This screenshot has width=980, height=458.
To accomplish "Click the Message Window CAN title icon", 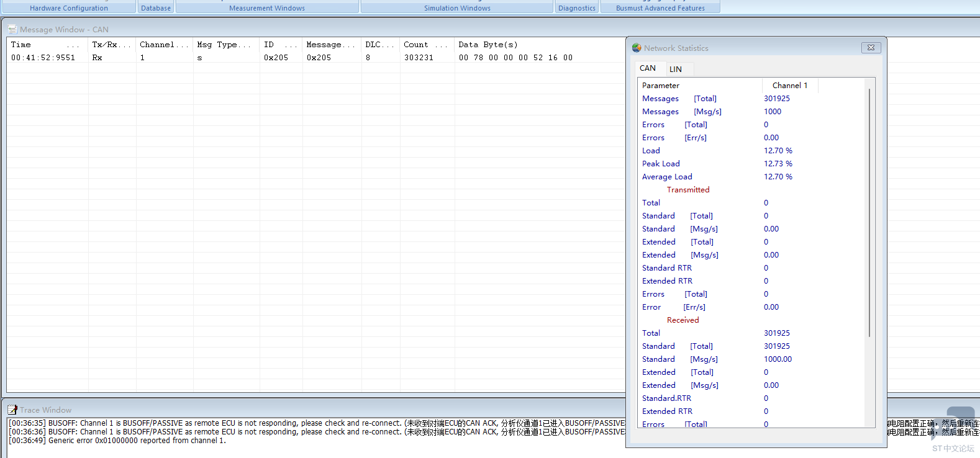I will click(x=12, y=29).
